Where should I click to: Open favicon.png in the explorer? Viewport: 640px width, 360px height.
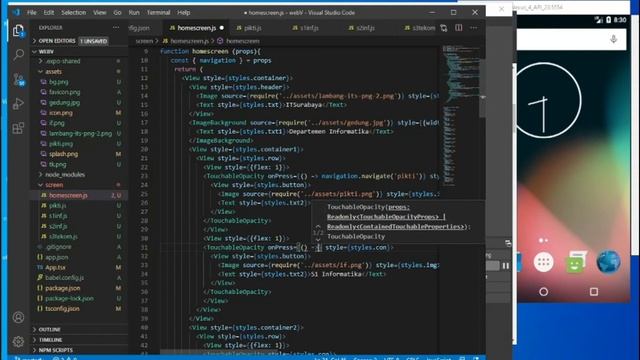tap(64, 92)
